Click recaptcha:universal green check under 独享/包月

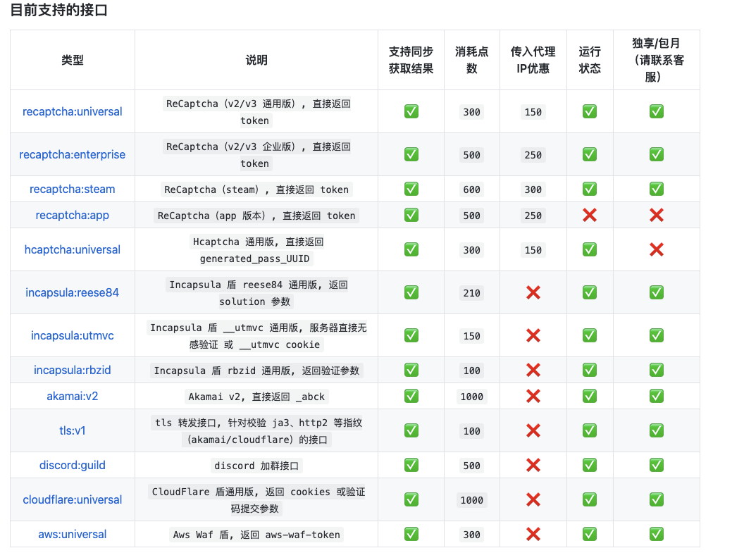tap(656, 111)
